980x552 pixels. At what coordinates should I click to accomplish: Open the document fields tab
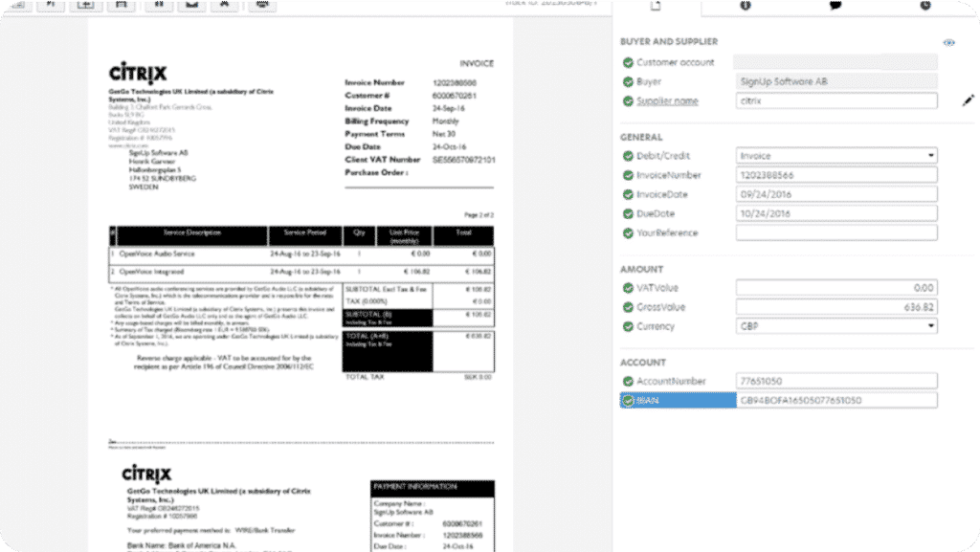[655, 6]
